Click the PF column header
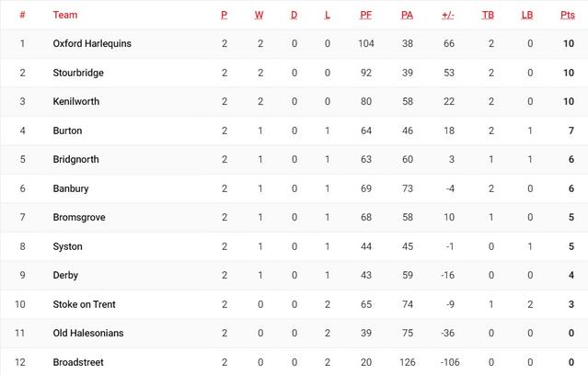 coord(365,15)
